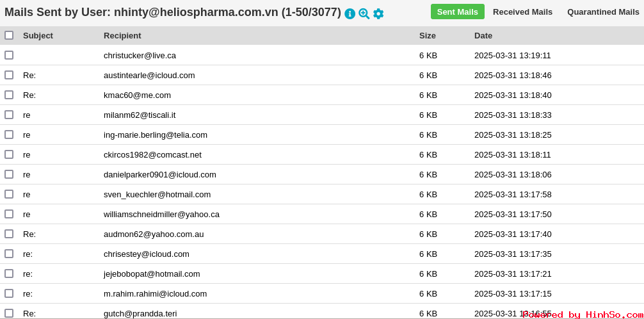Viewport: 644px width, 319px height.
Task: Check the christucker@live.ca mail row
Action: [x=9, y=55]
